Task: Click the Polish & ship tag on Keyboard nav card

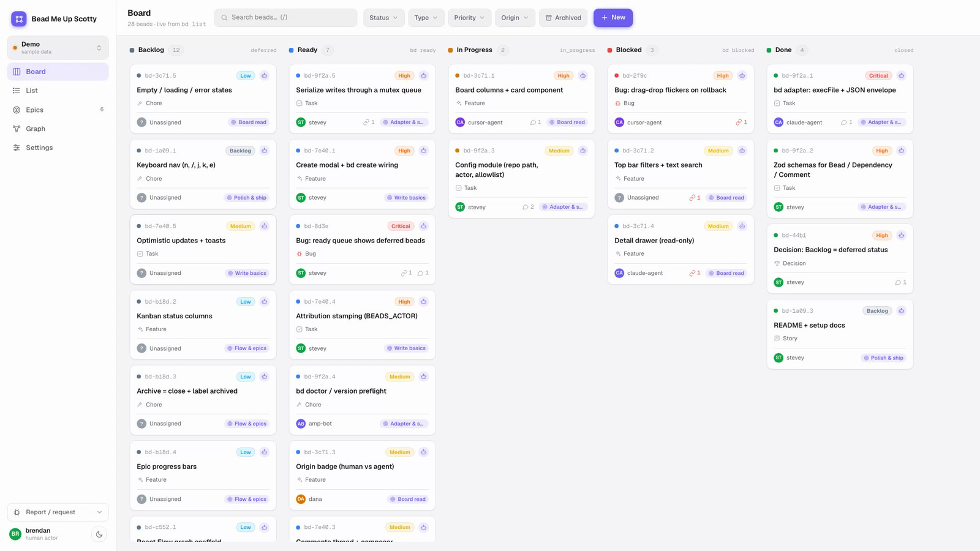Action: pos(246,198)
